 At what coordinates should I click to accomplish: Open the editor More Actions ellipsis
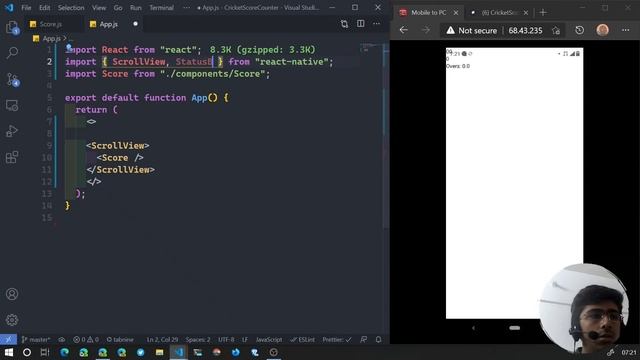coord(376,24)
